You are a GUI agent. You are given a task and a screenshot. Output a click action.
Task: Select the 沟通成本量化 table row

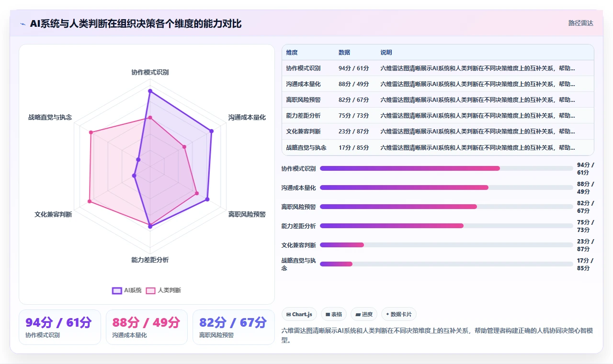click(x=438, y=84)
